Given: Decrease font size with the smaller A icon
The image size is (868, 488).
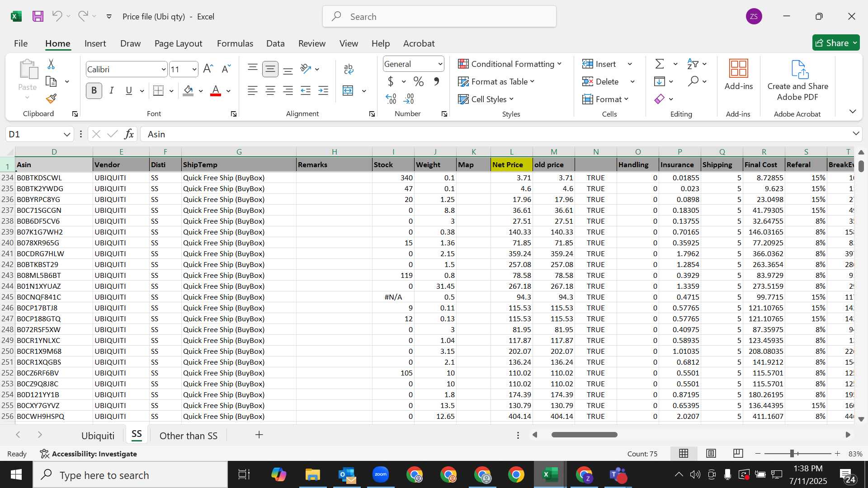Looking at the screenshot, I should (x=226, y=69).
